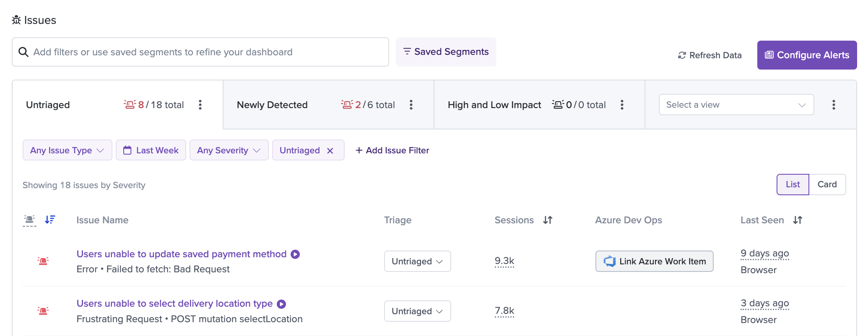The image size is (868, 336).
Task: Change Triage dropdown on payment method row
Action: 418,261
